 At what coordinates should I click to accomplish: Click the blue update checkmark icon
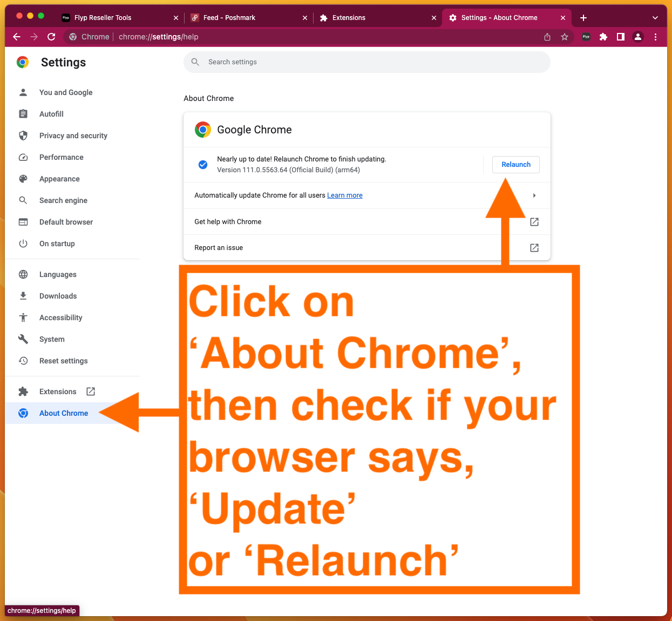(x=203, y=165)
